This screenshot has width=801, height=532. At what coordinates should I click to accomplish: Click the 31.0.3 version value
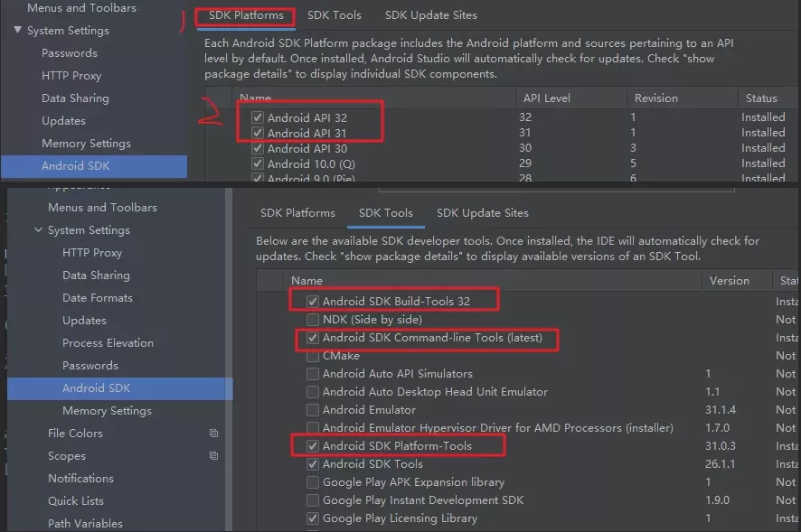click(x=721, y=445)
